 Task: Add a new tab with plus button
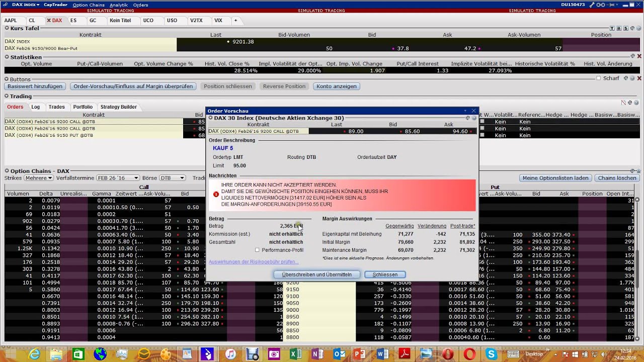point(235,21)
